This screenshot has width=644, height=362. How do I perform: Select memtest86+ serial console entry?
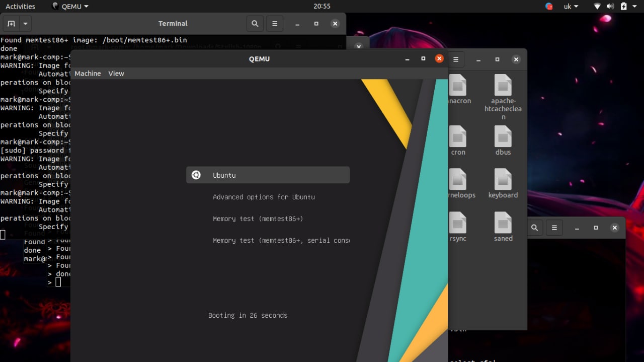coord(281,240)
